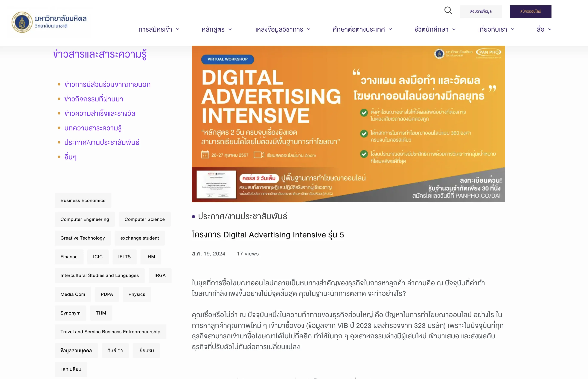
Task: Expand the แหล่งข้อมูลวิชาการ menu chevron
Action: (309, 29)
